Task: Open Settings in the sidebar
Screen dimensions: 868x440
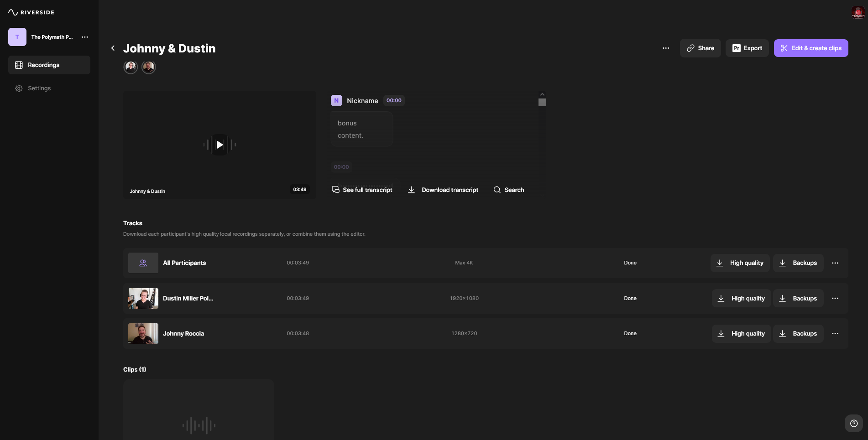Action: [39, 88]
